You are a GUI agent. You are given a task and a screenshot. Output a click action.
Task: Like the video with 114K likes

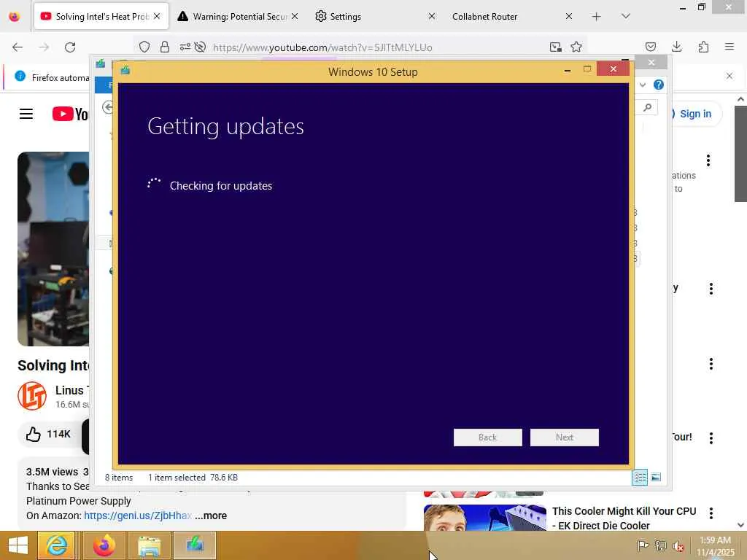tap(48, 435)
